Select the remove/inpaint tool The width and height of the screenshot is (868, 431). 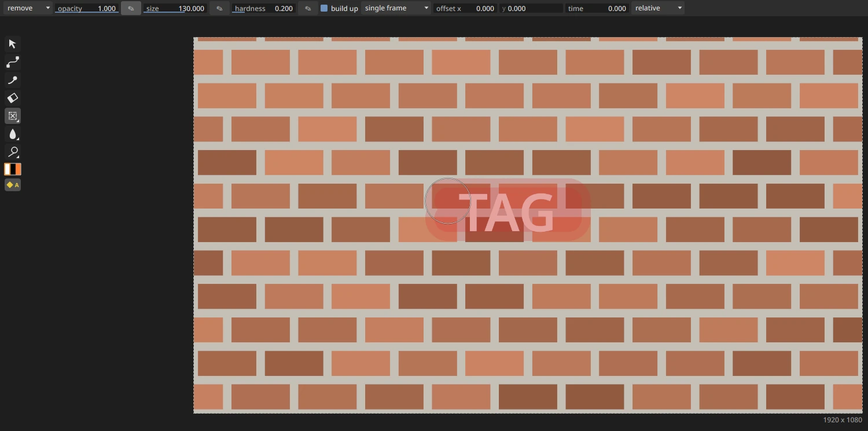point(13,116)
